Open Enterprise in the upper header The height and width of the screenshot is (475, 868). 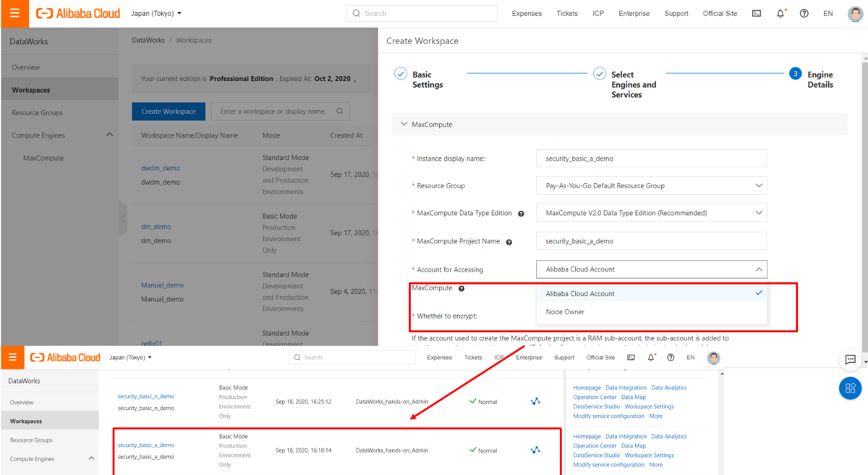(634, 14)
